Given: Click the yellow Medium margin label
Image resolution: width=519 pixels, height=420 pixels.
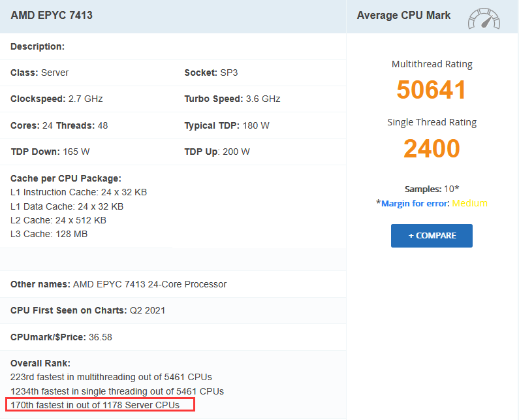Looking at the screenshot, I should click(469, 203).
